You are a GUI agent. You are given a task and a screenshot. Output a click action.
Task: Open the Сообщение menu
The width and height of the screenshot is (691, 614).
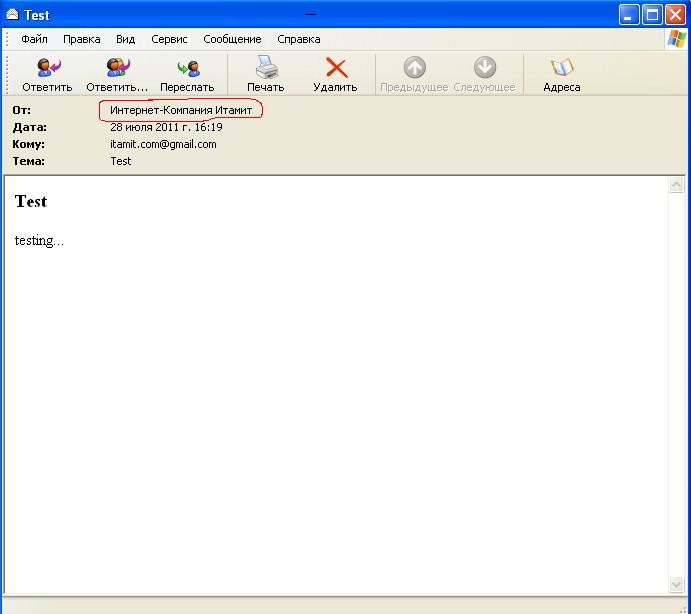(232, 39)
